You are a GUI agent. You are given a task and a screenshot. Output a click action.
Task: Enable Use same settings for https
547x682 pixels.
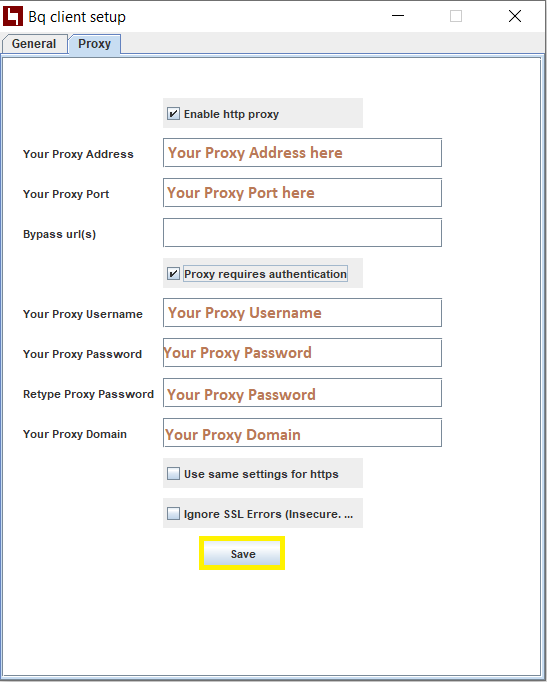coord(173,473)
